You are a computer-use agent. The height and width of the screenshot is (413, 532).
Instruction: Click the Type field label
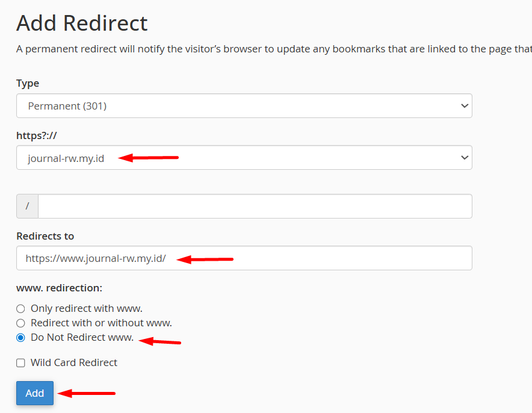(x=28, y=83)
